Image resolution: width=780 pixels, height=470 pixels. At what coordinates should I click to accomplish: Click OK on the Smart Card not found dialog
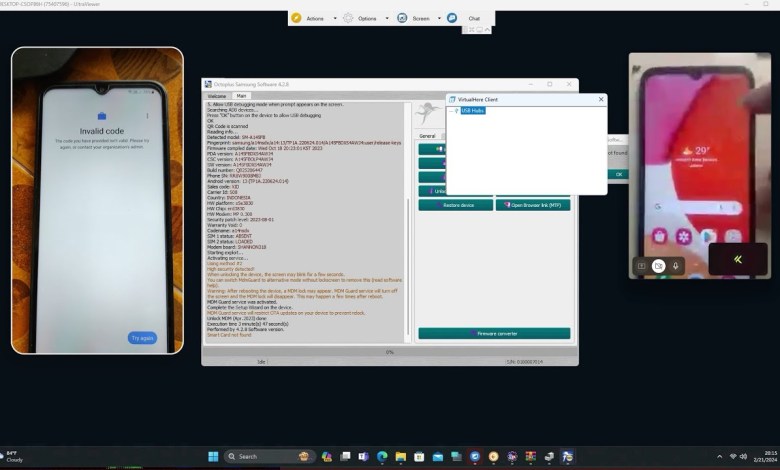(x=618, y=174)
